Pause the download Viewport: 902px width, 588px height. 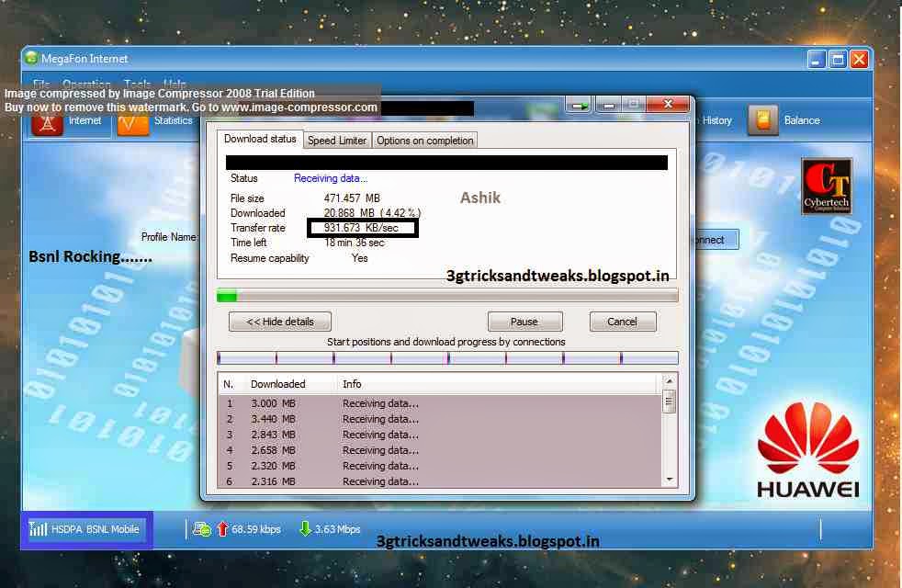pyautogui.click(x=524, y=322)
